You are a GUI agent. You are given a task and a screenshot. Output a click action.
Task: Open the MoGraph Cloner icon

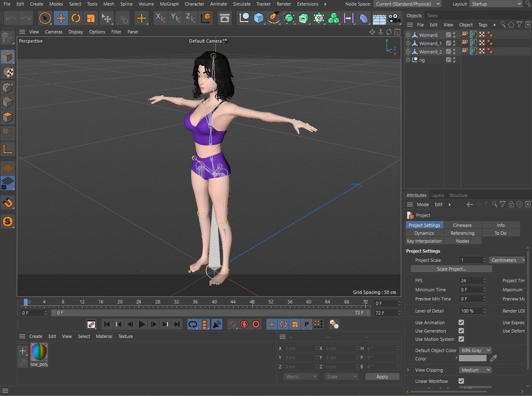pyautogui.click(x=334, y=18)
